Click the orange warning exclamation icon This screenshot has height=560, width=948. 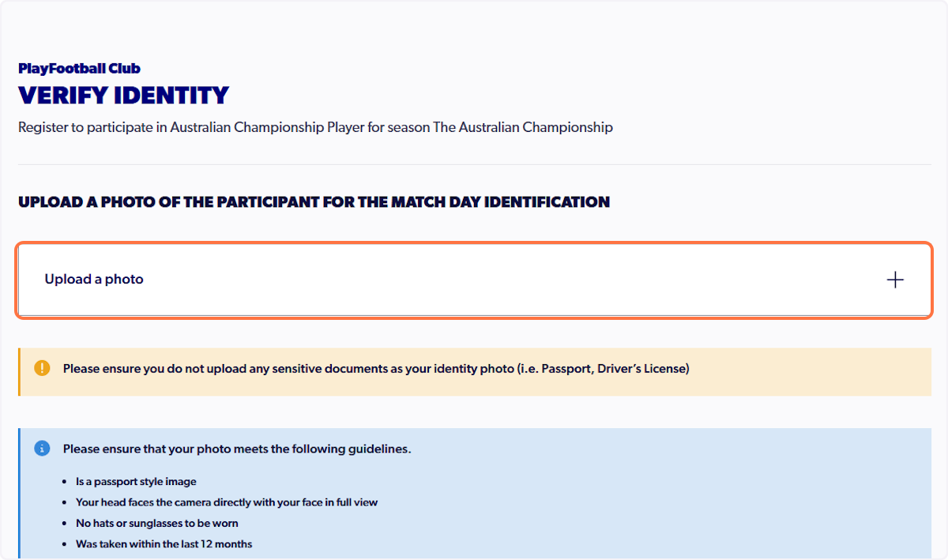pyautogui.click(x=42, y=369)
